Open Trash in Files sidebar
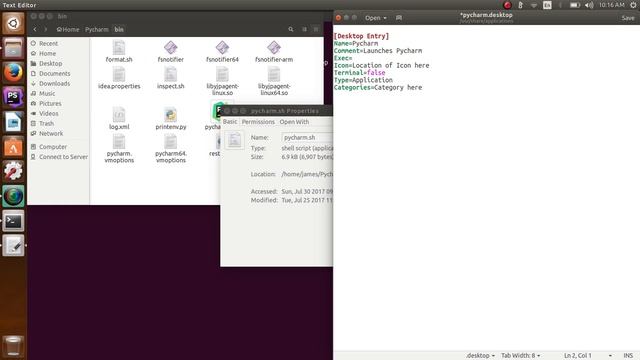This screenshot has height=360, width=640. (46, 123)
